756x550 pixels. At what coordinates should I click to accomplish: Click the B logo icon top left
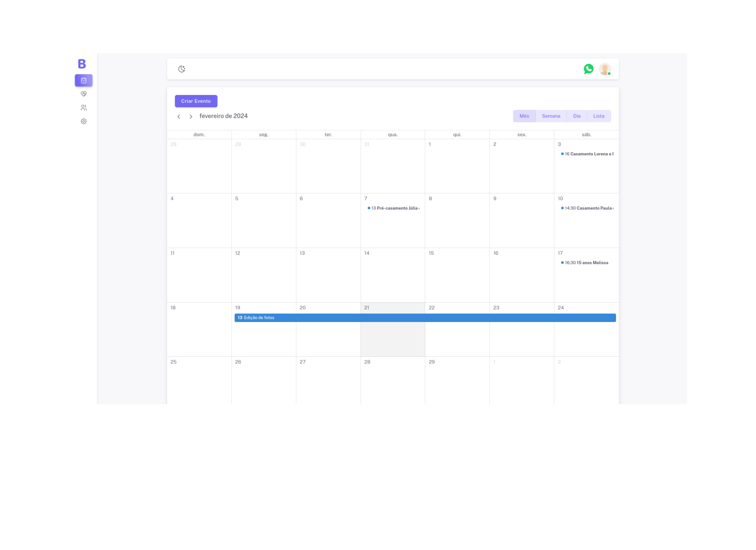click(x=82, y=63)
